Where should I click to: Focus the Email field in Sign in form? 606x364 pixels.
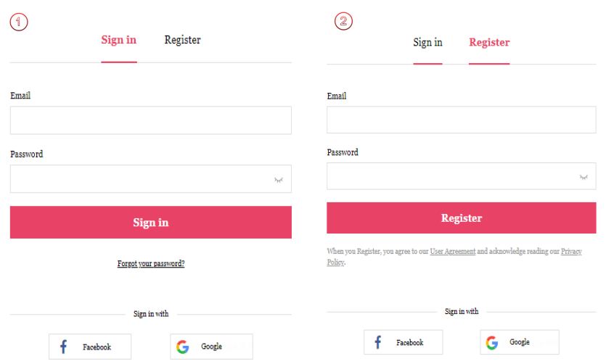(151, 120)
